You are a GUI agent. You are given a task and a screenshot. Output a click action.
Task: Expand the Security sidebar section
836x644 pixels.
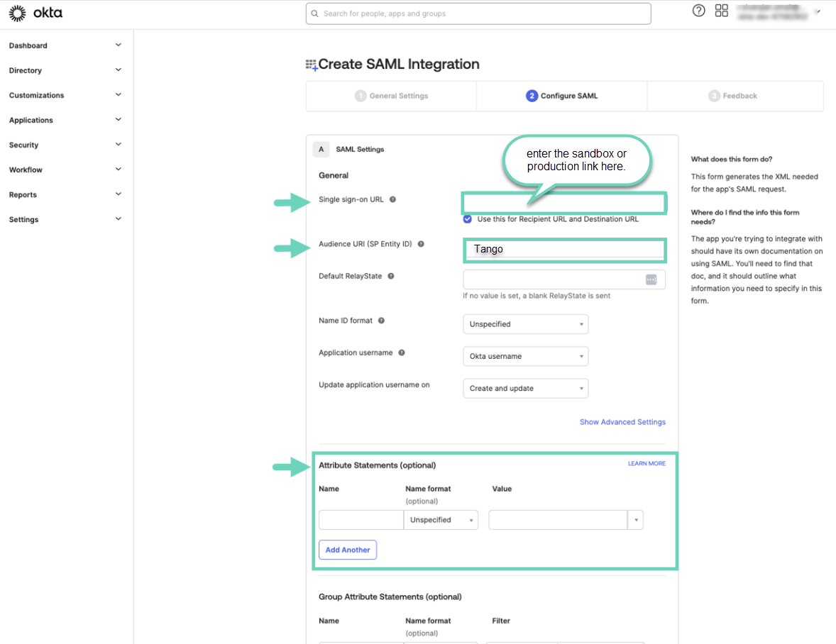65,145
